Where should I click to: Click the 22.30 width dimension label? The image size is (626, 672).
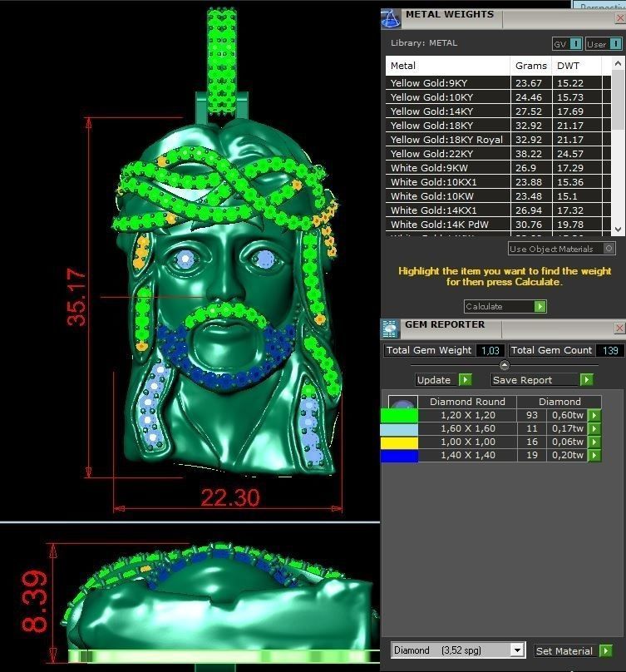[230, 497]
